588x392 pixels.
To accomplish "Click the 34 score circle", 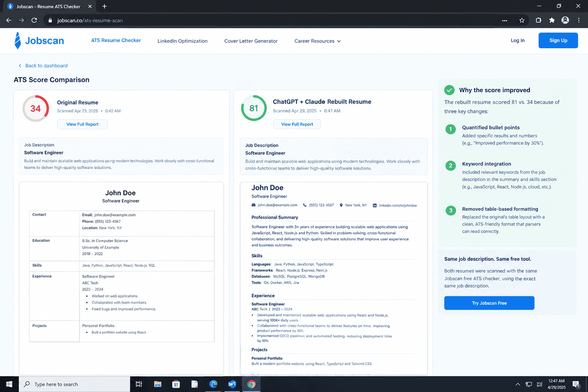I will point(36,108).
